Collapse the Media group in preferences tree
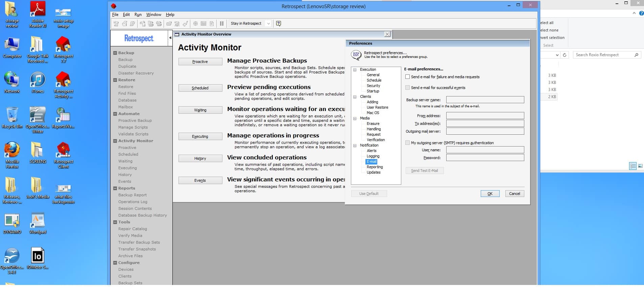The height and width of the screenshot is (288, 644). point(355,118)
